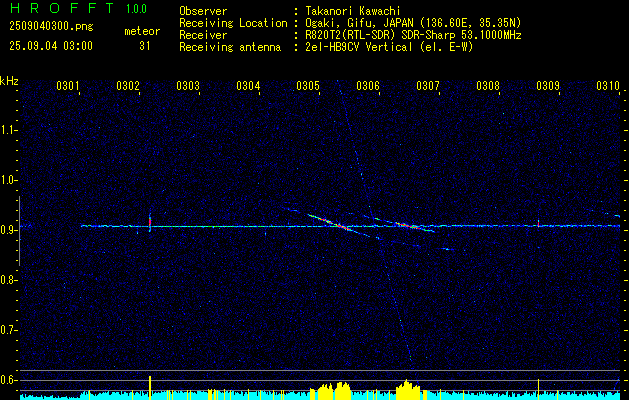
Task: Click the HROFFT program title text
Action: pyautogui.click(x=63, y=8)
